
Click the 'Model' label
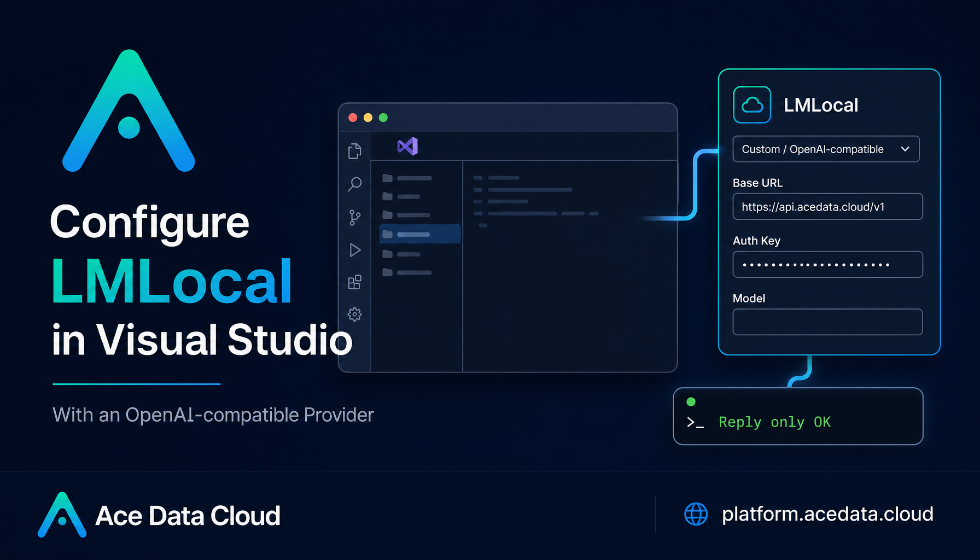tap(749, 299)
